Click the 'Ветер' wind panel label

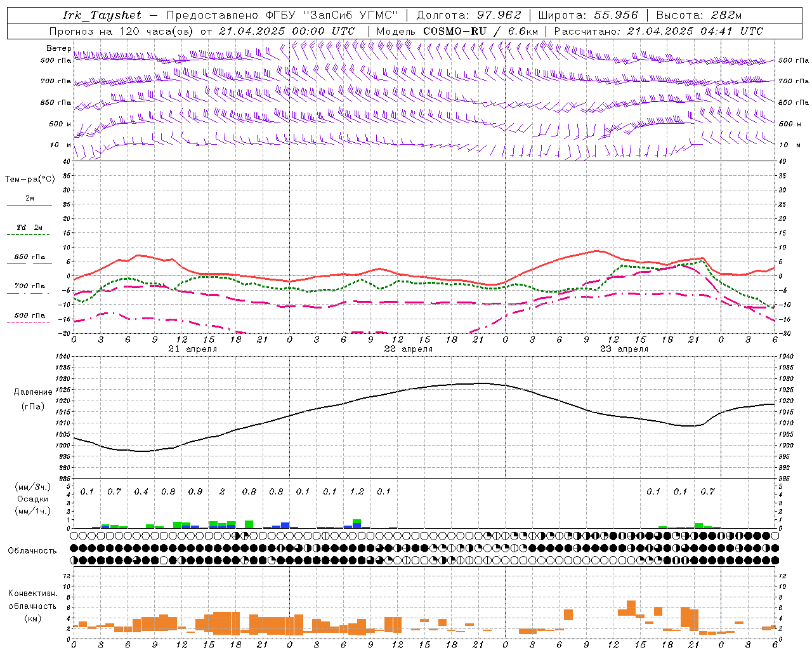pyautogui.click(x=58, y=48)
